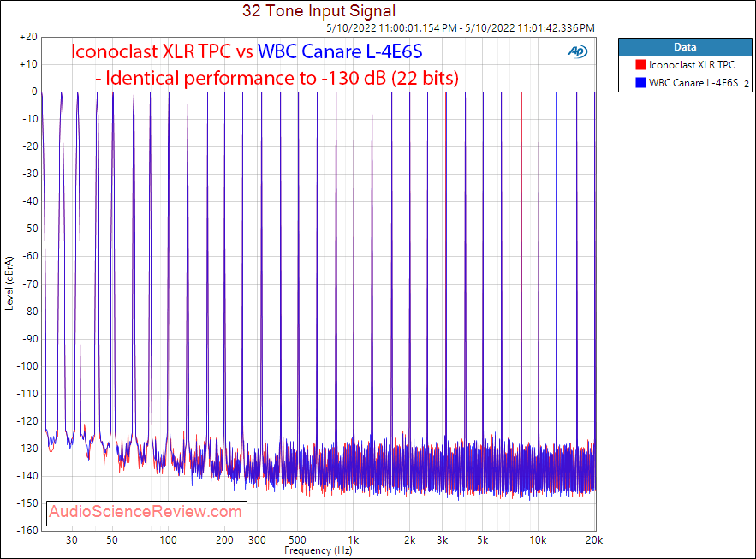Click the small 2 beside the WBC Canare legend entry
The width and height of the screenshot is (756, 559).
[x=747, y=84]
